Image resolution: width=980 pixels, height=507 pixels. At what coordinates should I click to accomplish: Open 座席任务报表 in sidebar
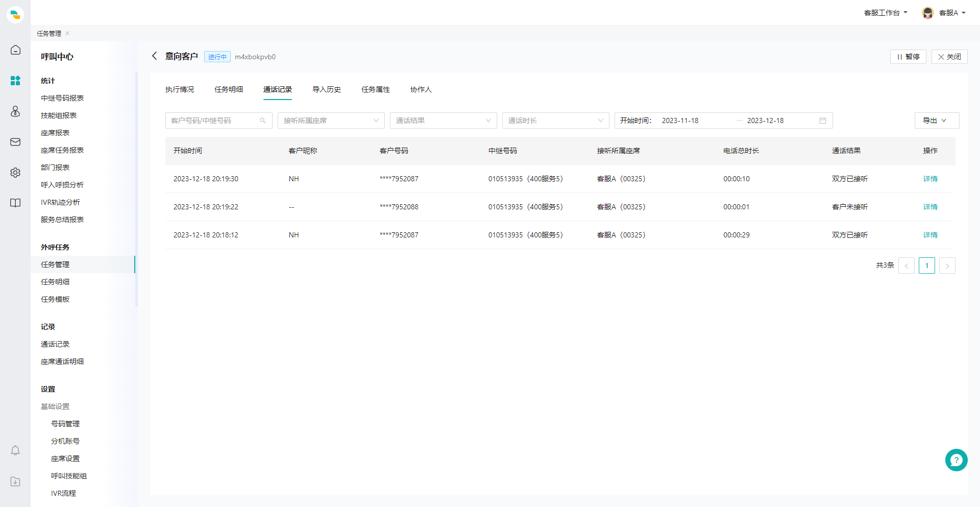coord(62,150)
